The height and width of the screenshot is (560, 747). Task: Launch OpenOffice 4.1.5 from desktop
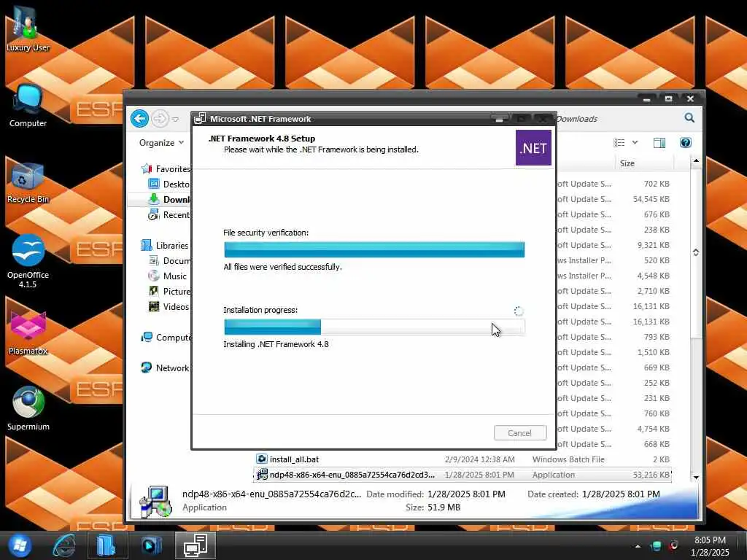click(x=28, y=261)
